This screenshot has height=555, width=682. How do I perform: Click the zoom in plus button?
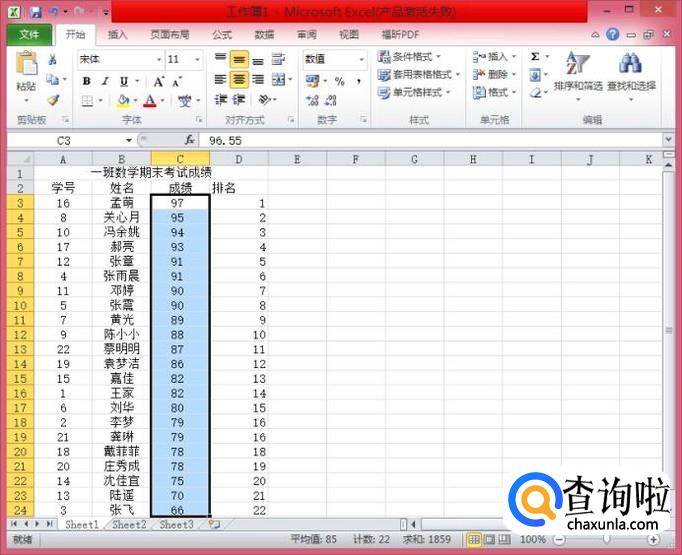[653, 540]
